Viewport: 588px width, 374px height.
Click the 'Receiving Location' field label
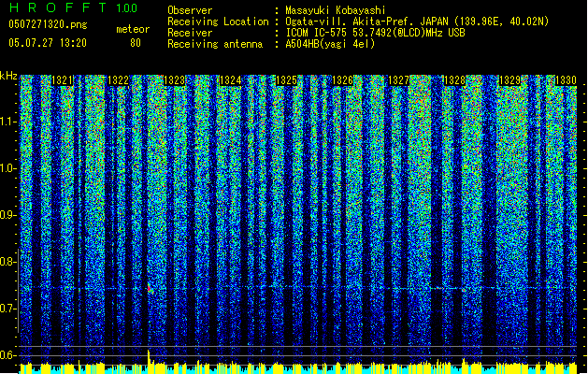click(x=218, y=22)
